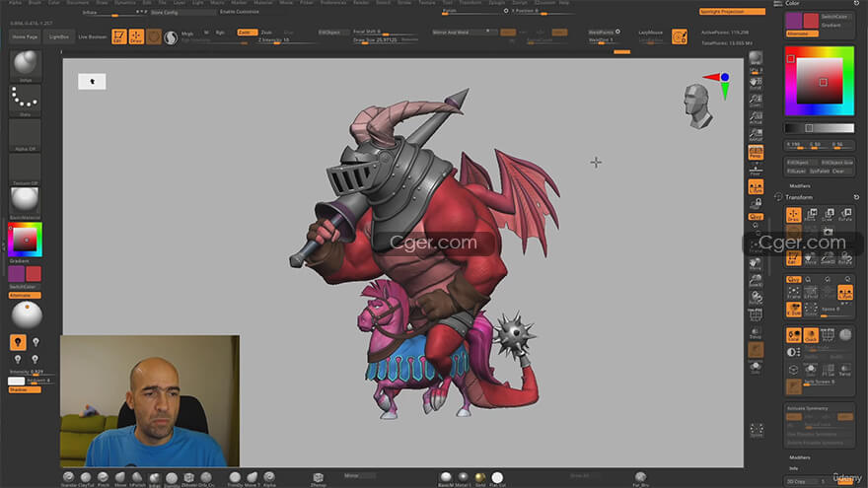Collapse the Color palette header

click(x=793, y=3)
